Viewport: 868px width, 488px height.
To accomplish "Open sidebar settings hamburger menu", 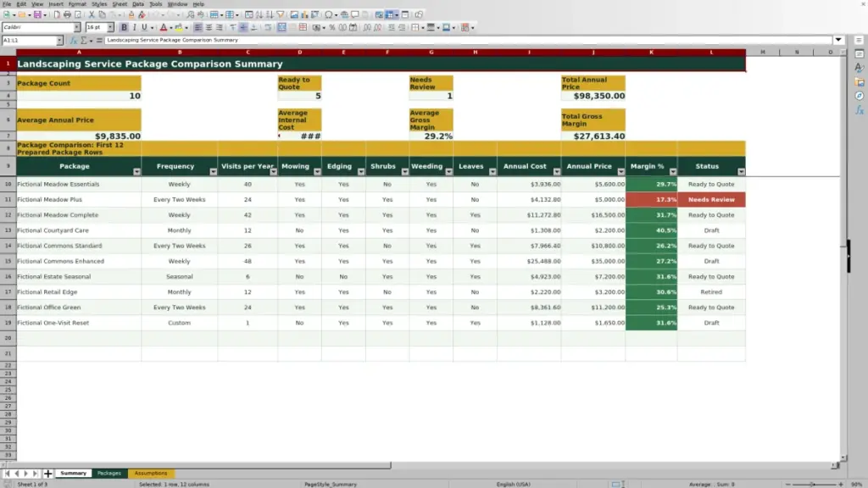I will pos(860,41).
